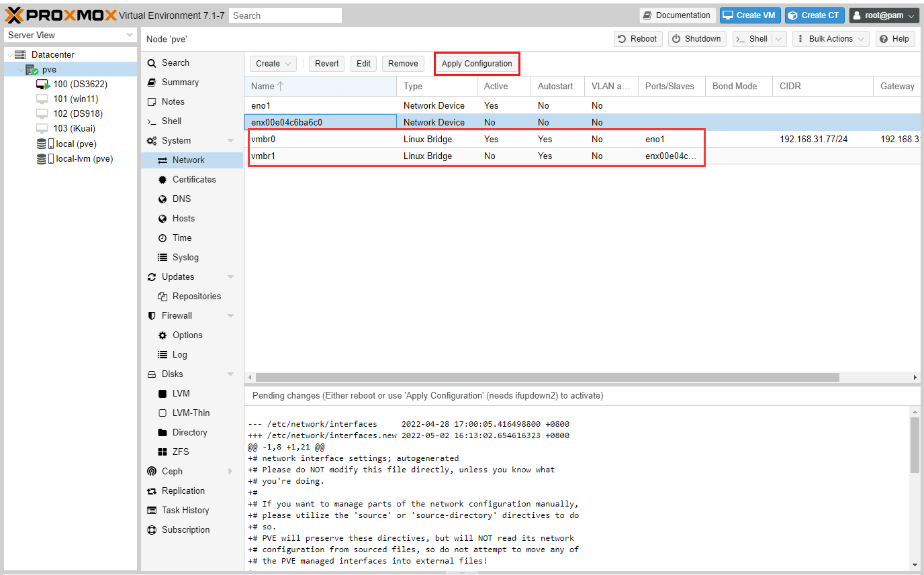Collapse the Updates section arrow

tap(231, 277)
